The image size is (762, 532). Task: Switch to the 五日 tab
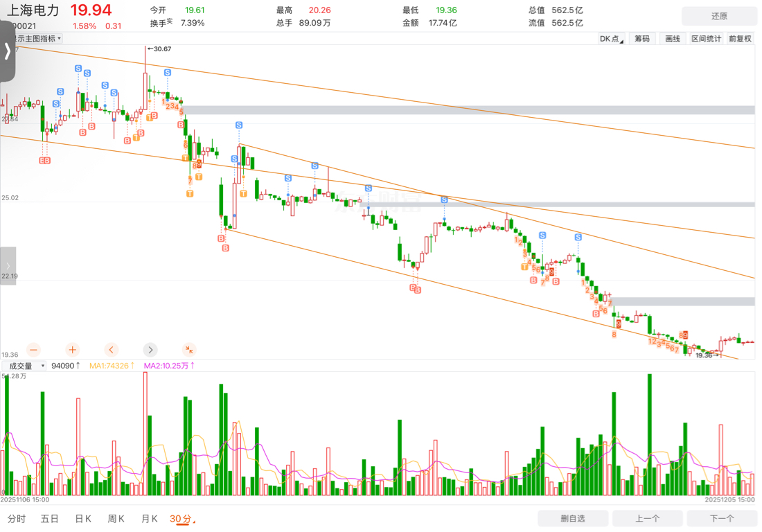[x=50, y=519]
